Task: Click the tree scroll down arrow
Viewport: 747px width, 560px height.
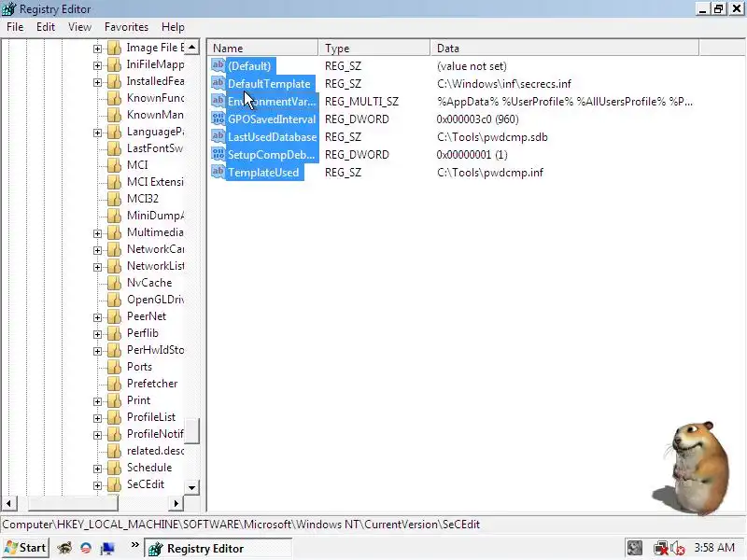Action: coord(191,487)
